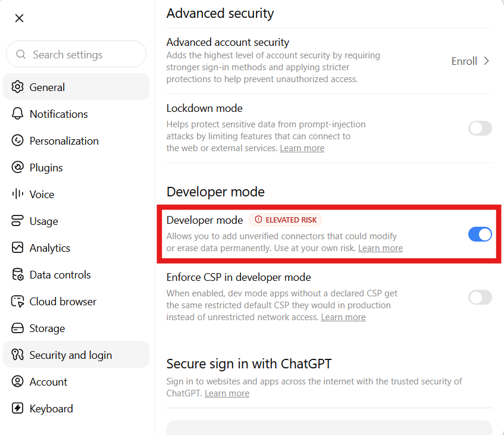Click the Voice waveform icon
The image size is (504, 435).
tap(17, 194)
